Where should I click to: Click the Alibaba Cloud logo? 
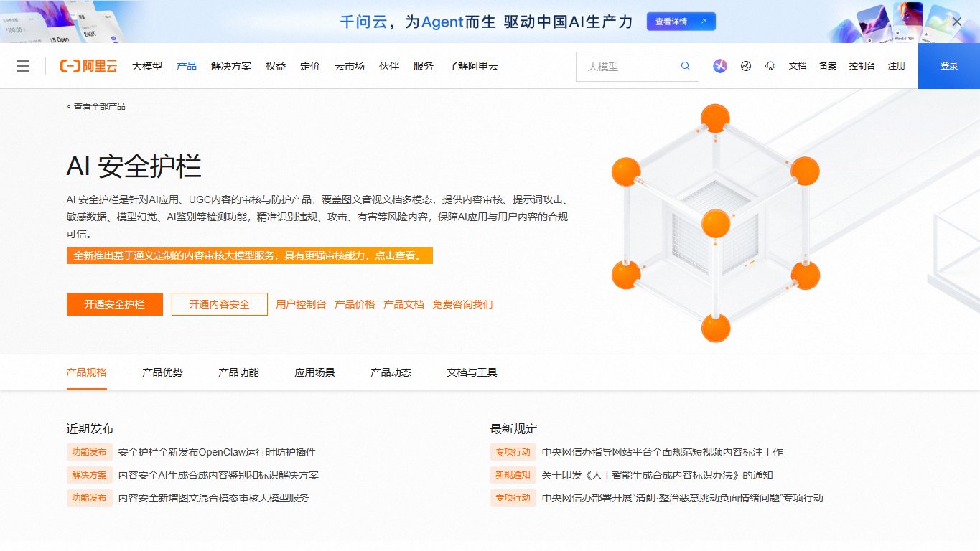[x=88, y=66]
